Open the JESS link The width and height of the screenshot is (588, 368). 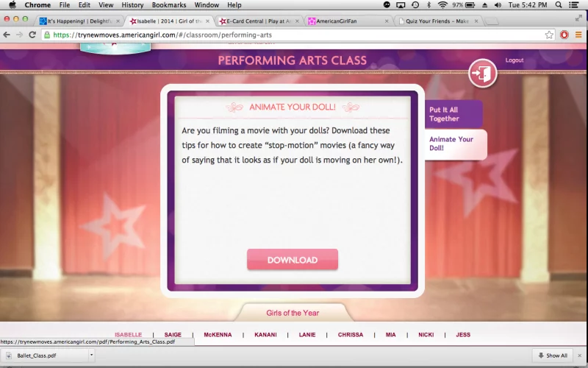(463, 335)
